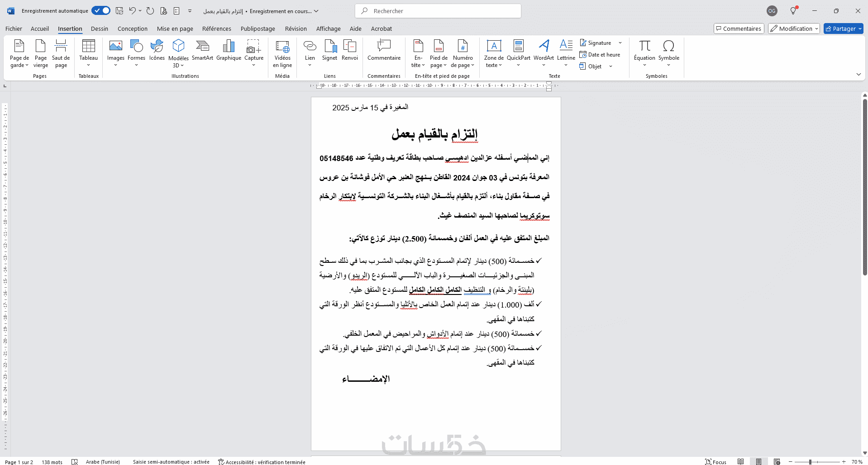Open the Références tab
868x465 pixels.
pyautogui.click(x=216, y=28)
